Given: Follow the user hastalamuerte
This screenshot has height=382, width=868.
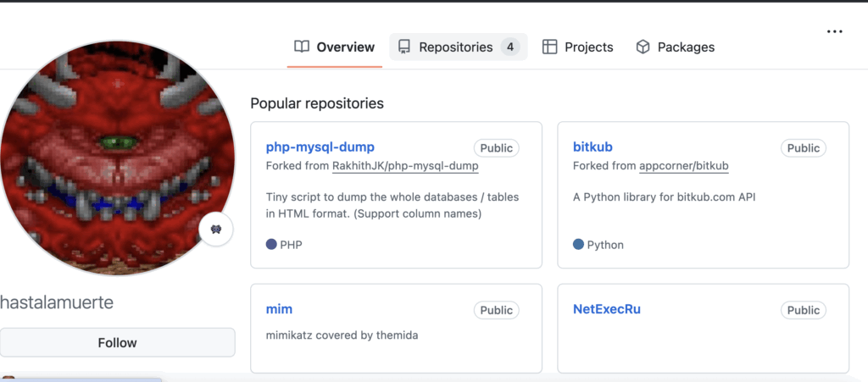Looking at the screenshot, I should (117, 343).
